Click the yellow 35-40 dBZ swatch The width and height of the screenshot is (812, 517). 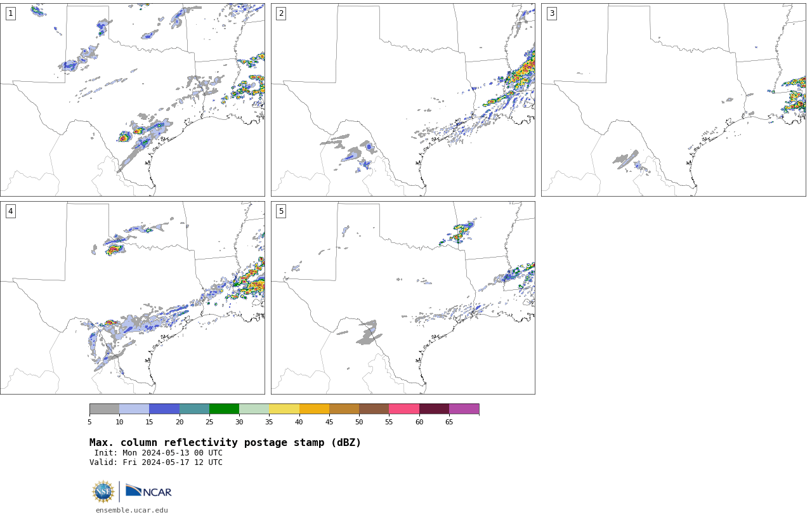[284, 409]
